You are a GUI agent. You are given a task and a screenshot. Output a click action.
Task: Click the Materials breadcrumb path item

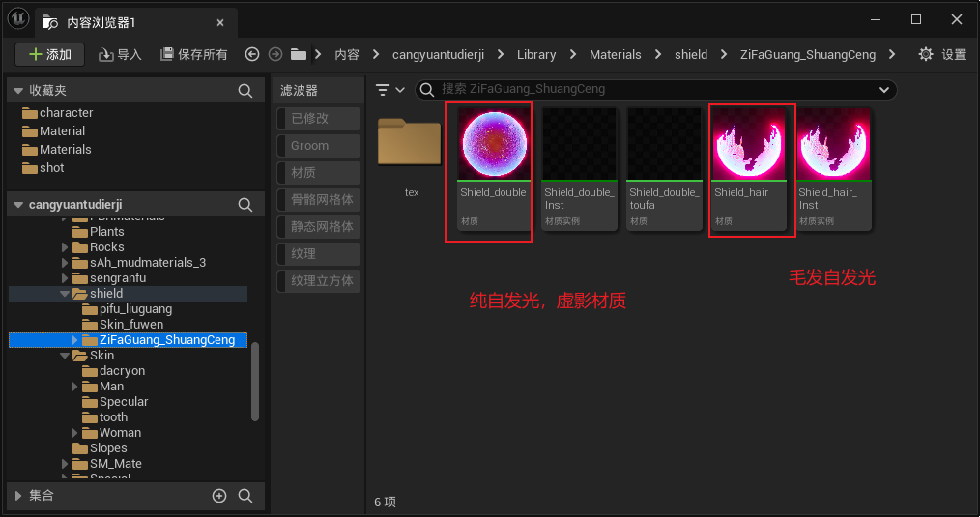(x=615, y=55)
